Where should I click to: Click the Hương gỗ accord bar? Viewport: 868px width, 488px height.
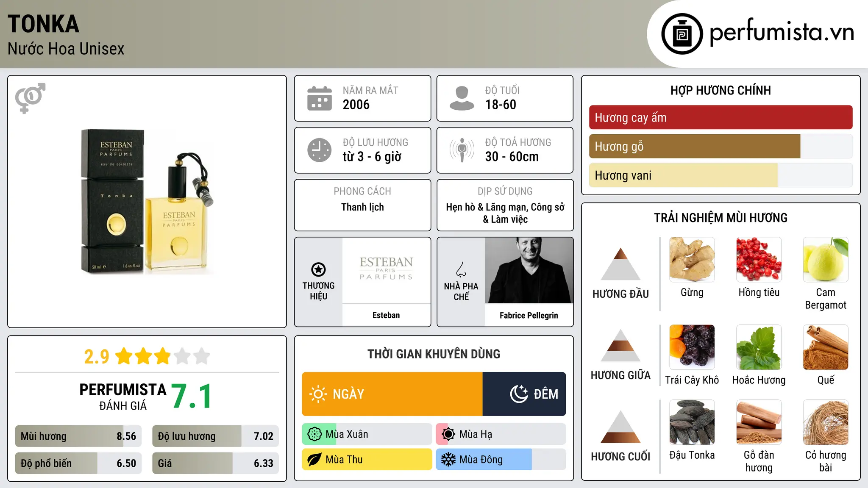tap(721, 146)
